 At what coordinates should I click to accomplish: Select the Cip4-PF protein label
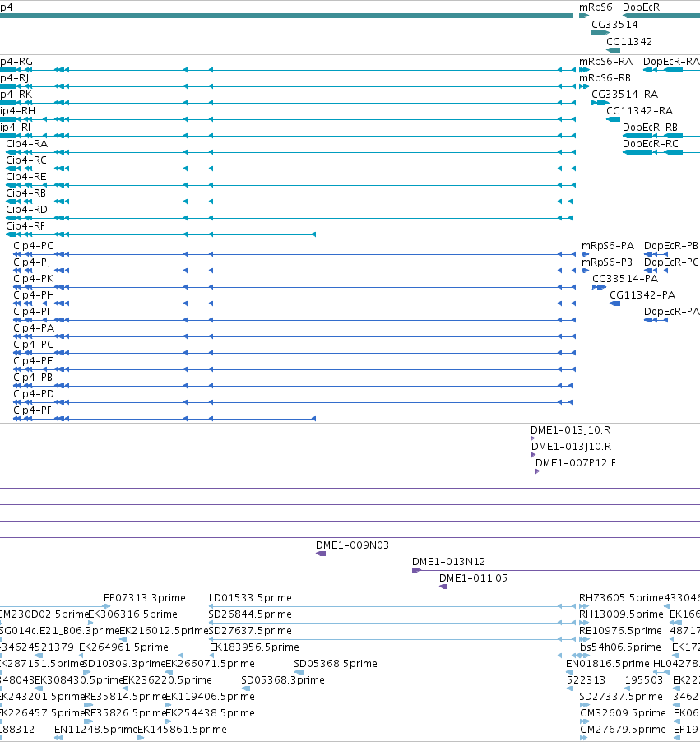32,410
